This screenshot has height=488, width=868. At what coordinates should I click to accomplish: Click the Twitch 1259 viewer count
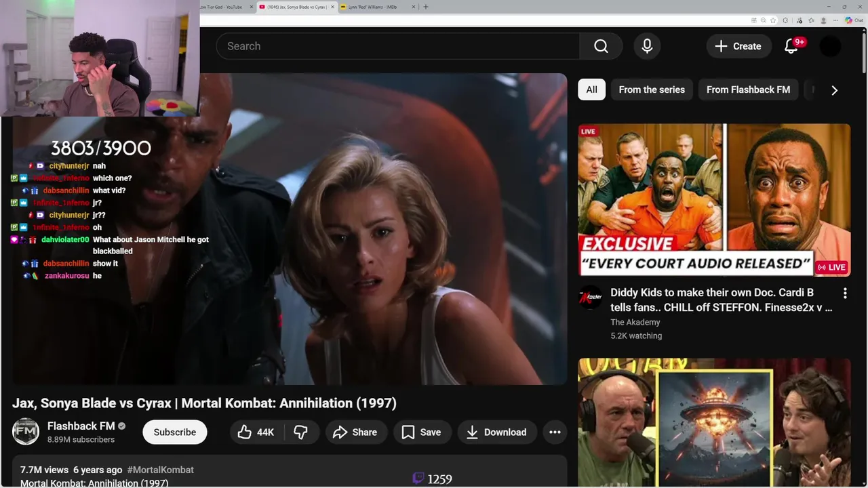[432, 479]
